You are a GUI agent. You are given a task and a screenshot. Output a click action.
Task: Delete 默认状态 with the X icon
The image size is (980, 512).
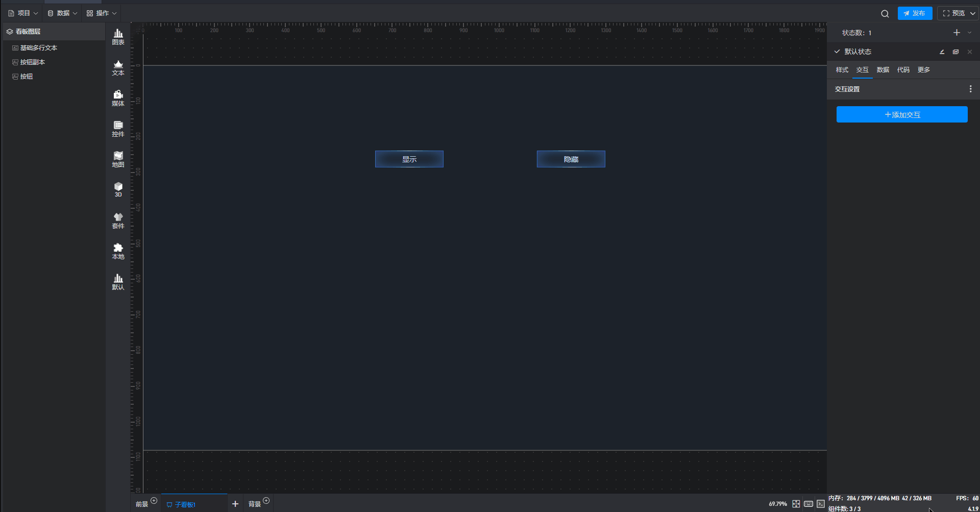970,52
